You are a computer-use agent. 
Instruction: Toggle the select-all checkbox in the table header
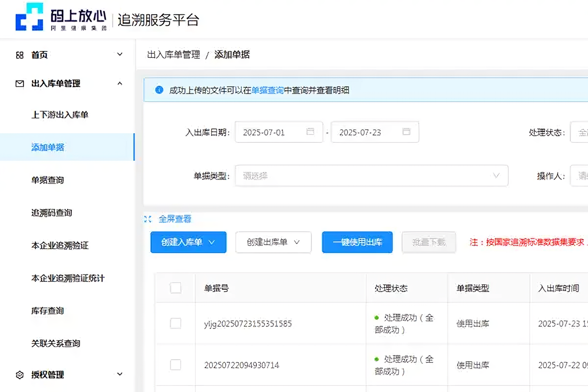(175, 288)
